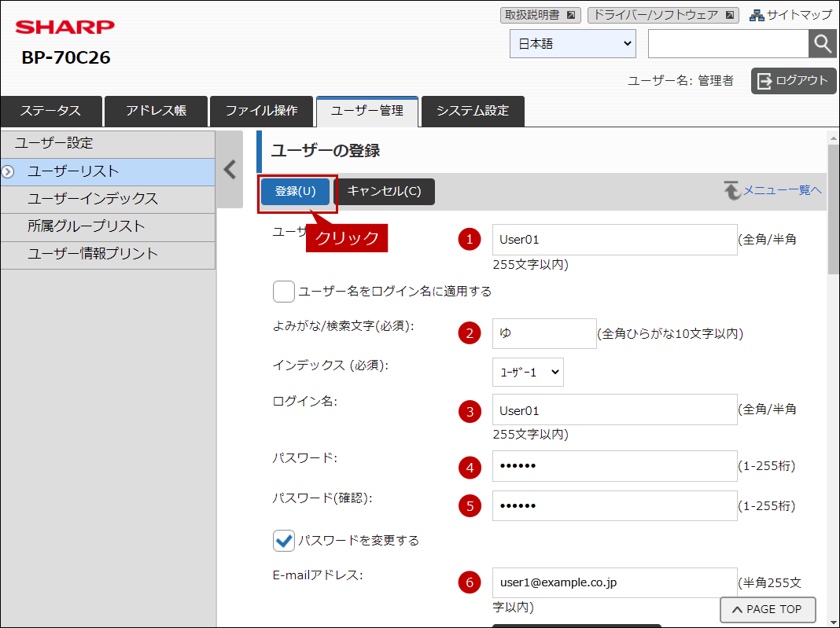Open the アドレス帳 tab
The height and width of the screenshot is (628, 840).
point(156,111)
